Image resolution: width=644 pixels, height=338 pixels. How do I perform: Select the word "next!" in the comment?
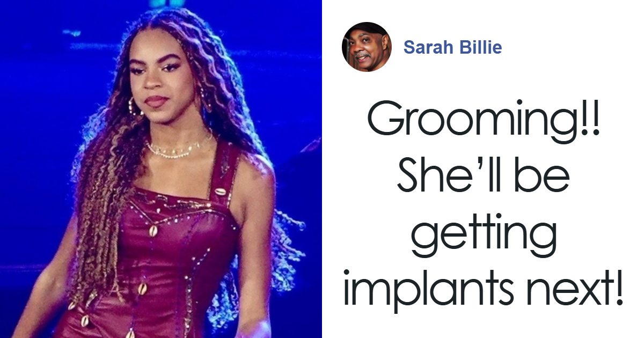pyautogui.click(x=568, y=288)
